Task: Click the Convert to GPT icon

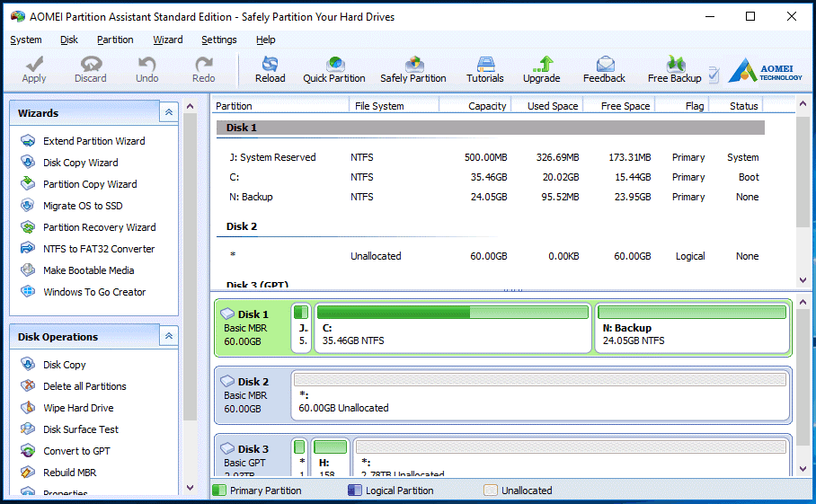Action: point(28,451)
